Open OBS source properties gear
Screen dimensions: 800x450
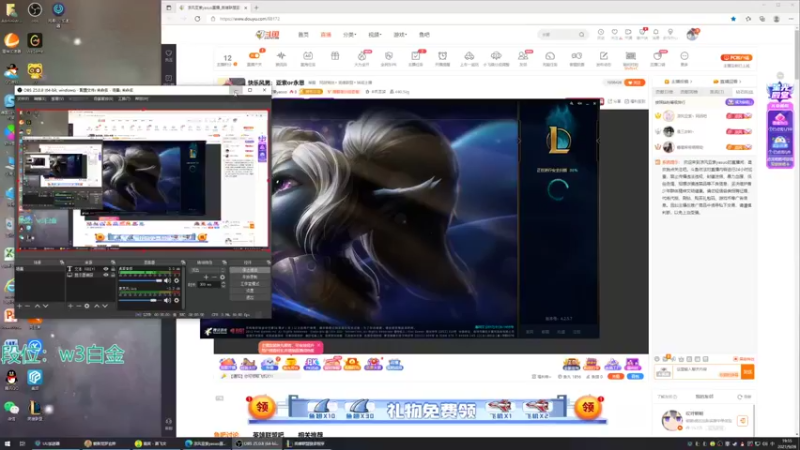click(x=87, y=306)
